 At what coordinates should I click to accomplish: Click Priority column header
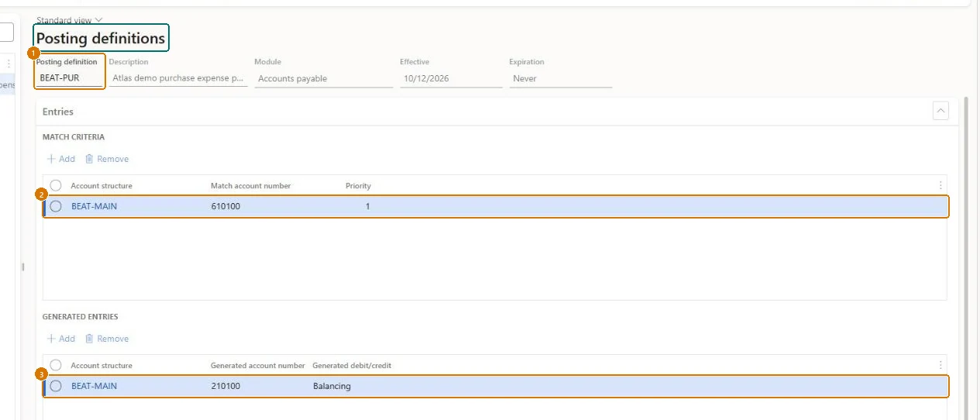click(358, 186)
